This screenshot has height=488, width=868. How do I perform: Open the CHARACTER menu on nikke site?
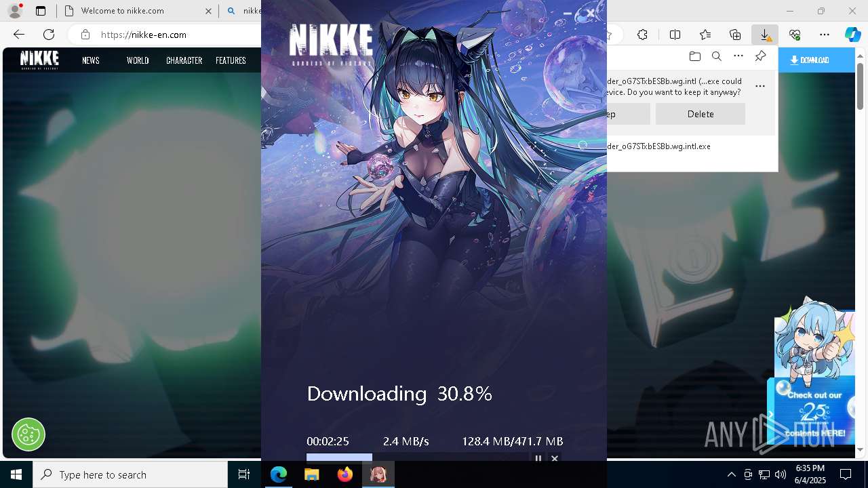184,60
